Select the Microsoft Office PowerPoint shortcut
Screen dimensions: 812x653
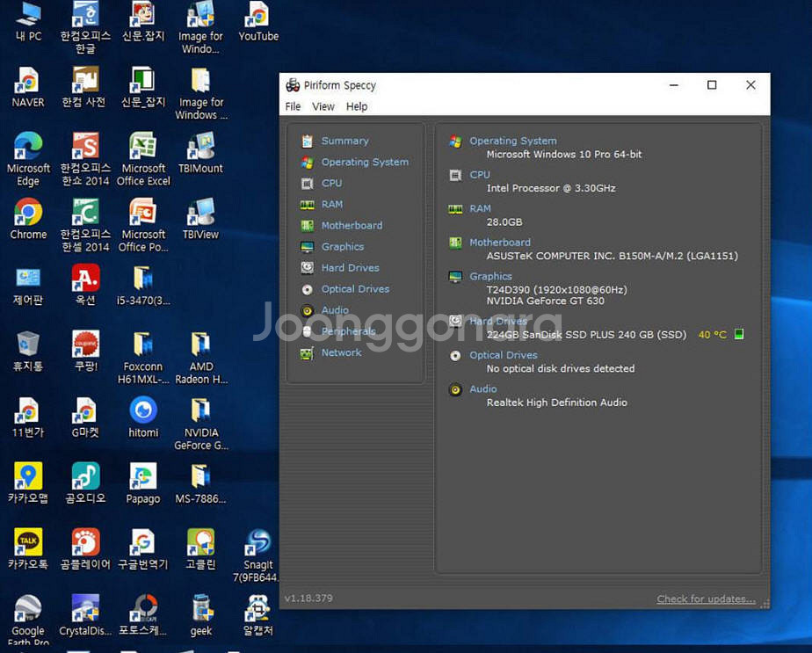tap(143, 225)
